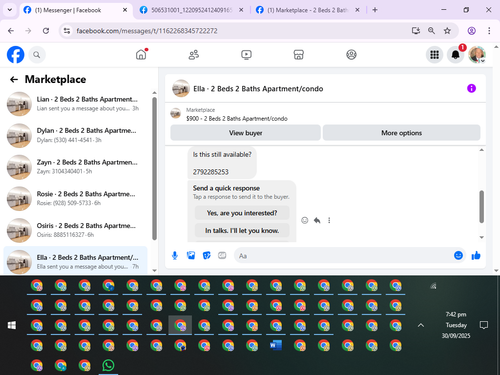The width and height of the screenshot is (500, 375).
Task: Open the Chrome three-dot menu
Action: click(489, 31)
